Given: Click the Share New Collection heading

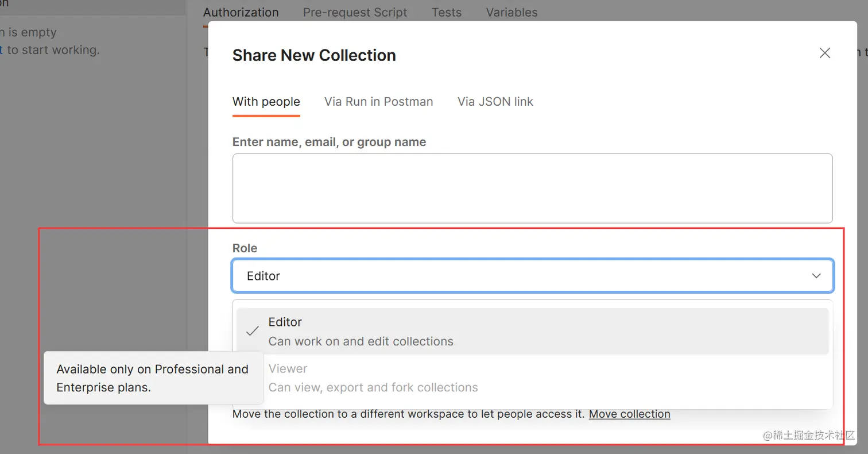Looking at the screenshot, I should 314,55.
